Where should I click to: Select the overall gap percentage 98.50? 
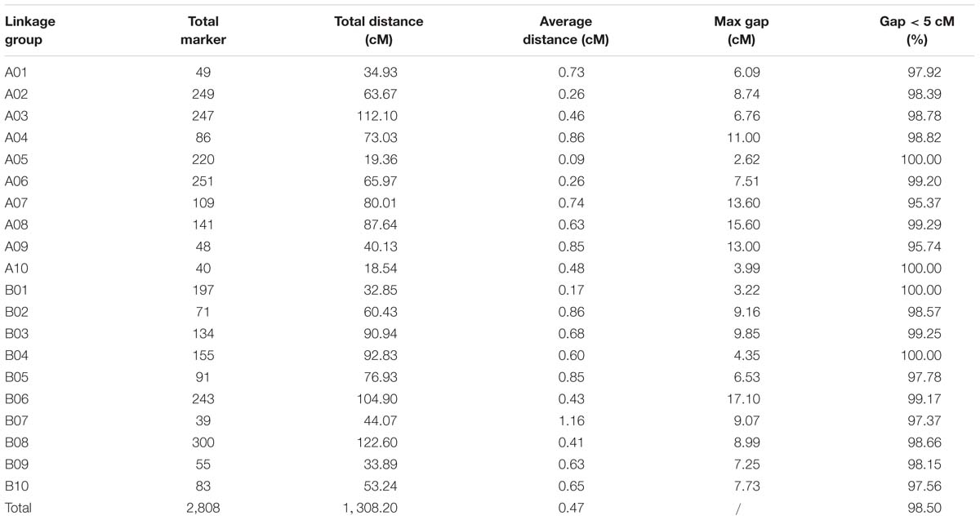(x=924, y=508)
